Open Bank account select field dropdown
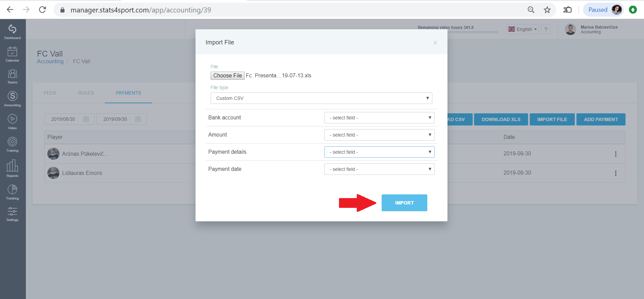644x299 pixels. [379, 118]
